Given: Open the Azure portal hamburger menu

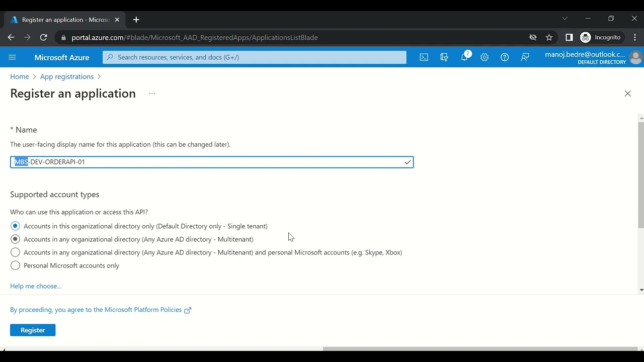Looking at the screenshot, I should coord(12,57).
